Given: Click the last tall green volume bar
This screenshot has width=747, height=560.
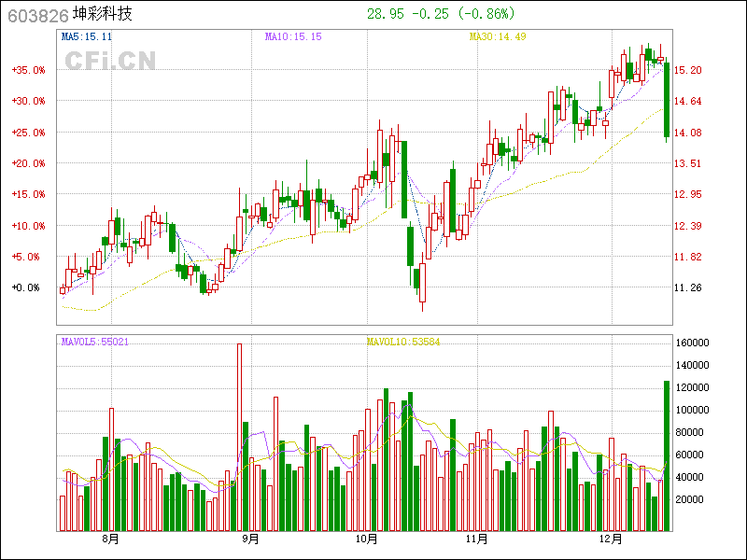Looking at the screenshot, I should pyautogui.click(x=667, y=455).
